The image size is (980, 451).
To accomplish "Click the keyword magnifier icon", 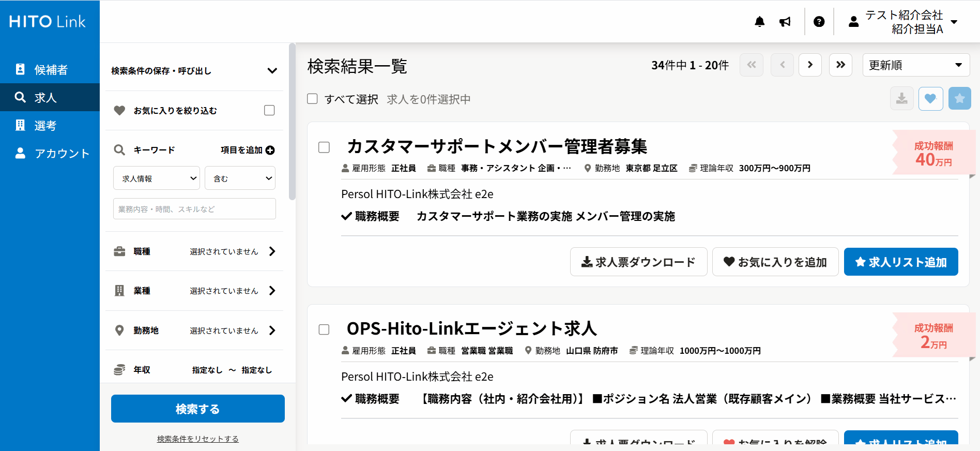I will pyautogui.click(x=119, y=150).
